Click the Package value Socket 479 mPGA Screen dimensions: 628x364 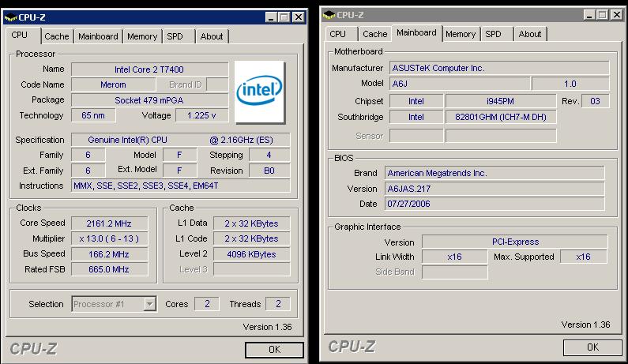tap(150, 100)
